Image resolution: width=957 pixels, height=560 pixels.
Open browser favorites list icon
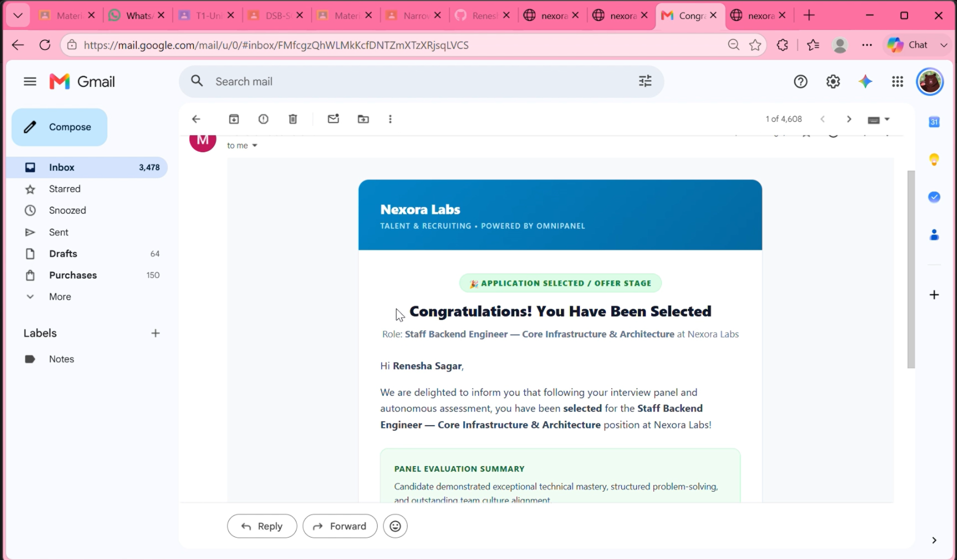[x=813, y=45]
